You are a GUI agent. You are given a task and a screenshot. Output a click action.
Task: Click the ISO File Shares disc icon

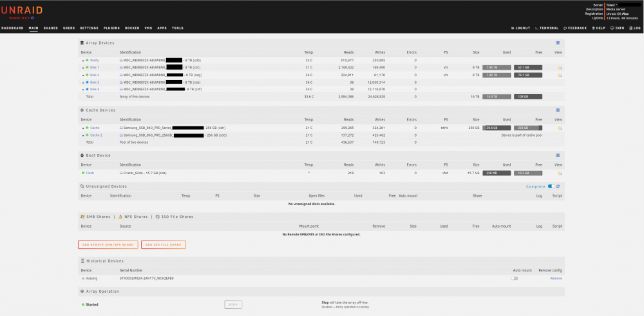pyautogui.click(x=158, y=217)
